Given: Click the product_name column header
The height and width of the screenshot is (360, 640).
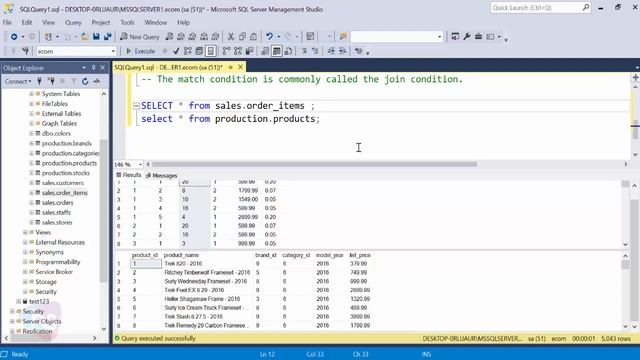Looking at the screenshot, I should pyautogui.click(x=181, y=255).
